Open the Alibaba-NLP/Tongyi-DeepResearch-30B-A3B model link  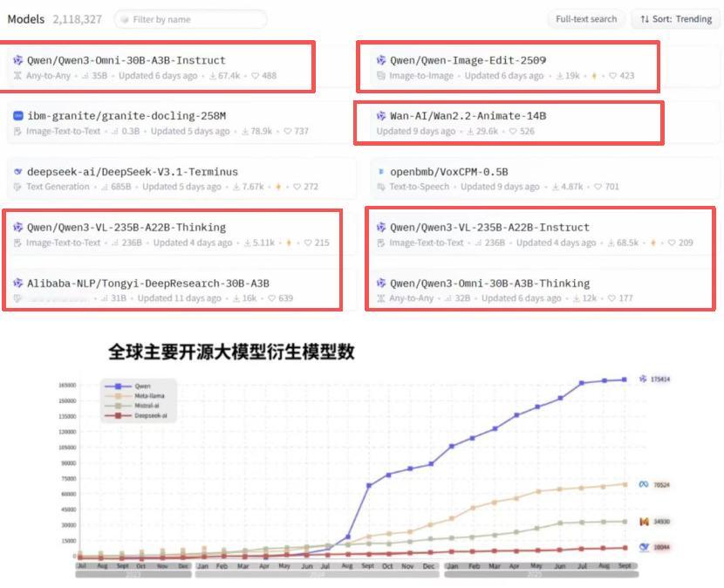coord(148,284)
